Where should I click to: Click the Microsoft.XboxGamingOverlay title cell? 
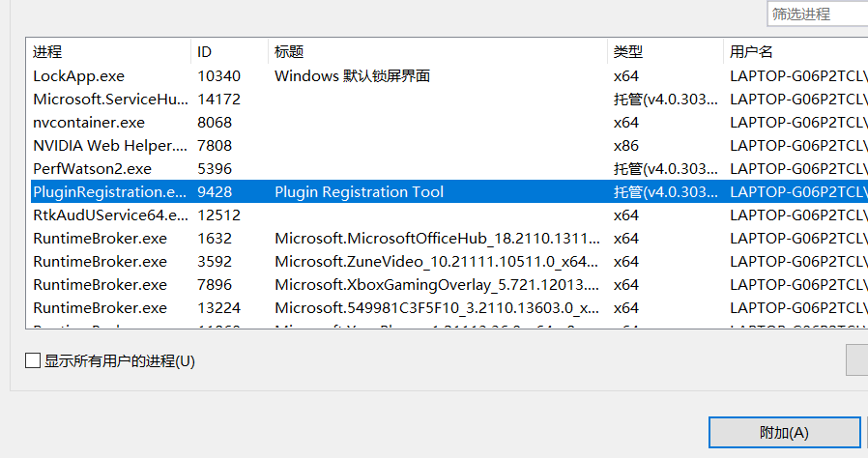click(437, 285)
